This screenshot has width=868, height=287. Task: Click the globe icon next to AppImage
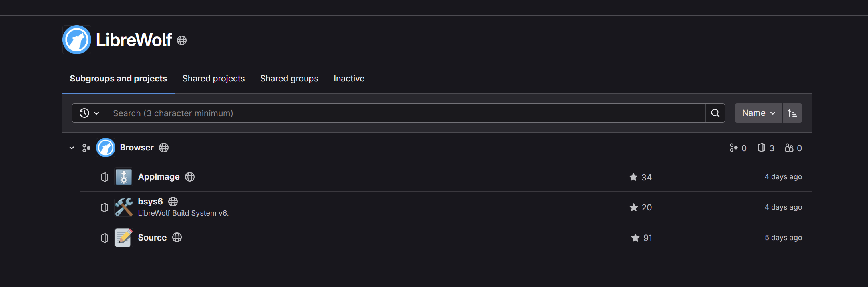coord(190,177)
